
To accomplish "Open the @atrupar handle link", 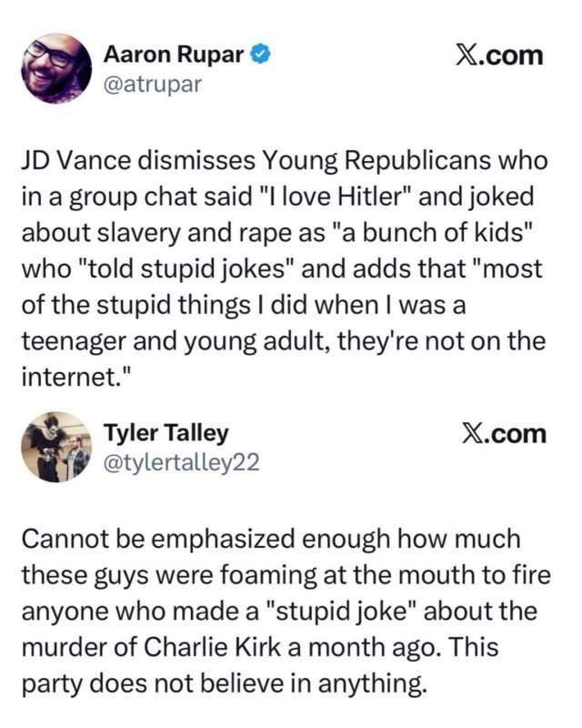I will pyautogui.click(x=151, y=85).
